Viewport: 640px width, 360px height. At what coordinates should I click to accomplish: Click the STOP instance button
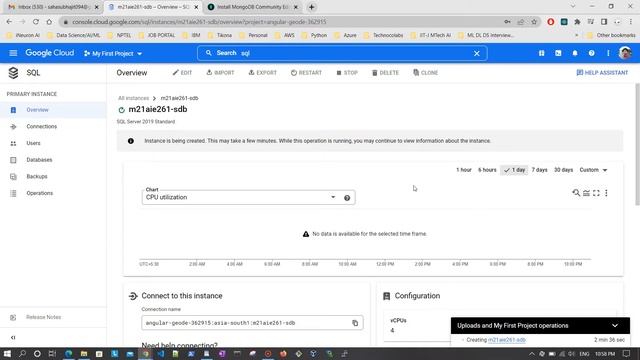(347, 73)
